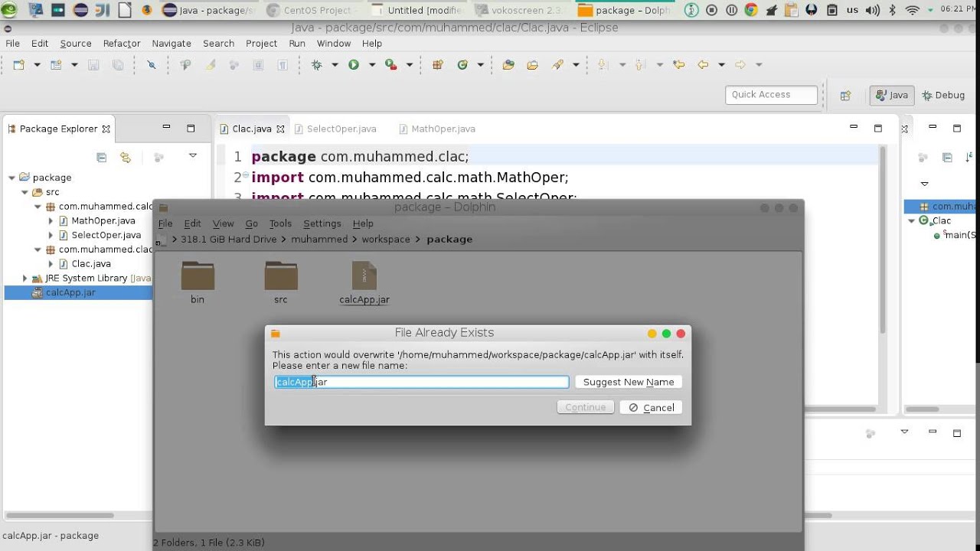The image size is (980, 551).
Task: Click muhammed in Dolphin breadcrumb path
Action: click(x=319, y=240)
